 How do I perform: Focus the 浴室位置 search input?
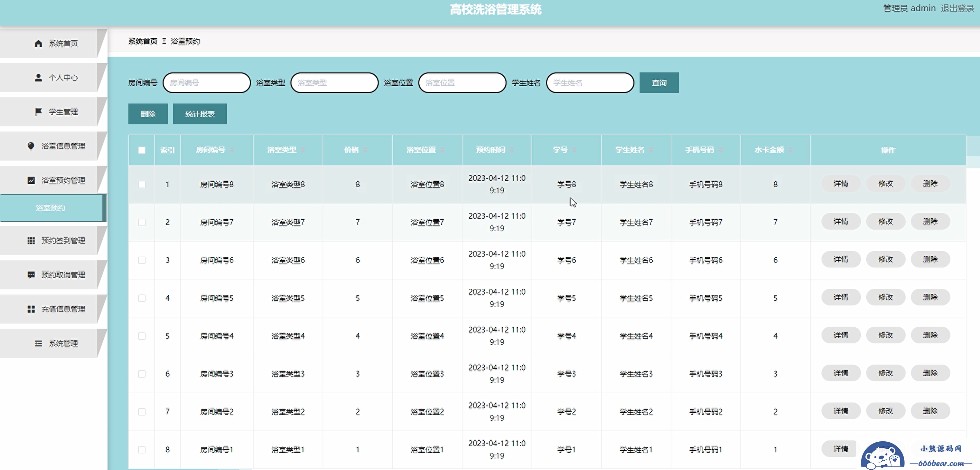(462, 83)
